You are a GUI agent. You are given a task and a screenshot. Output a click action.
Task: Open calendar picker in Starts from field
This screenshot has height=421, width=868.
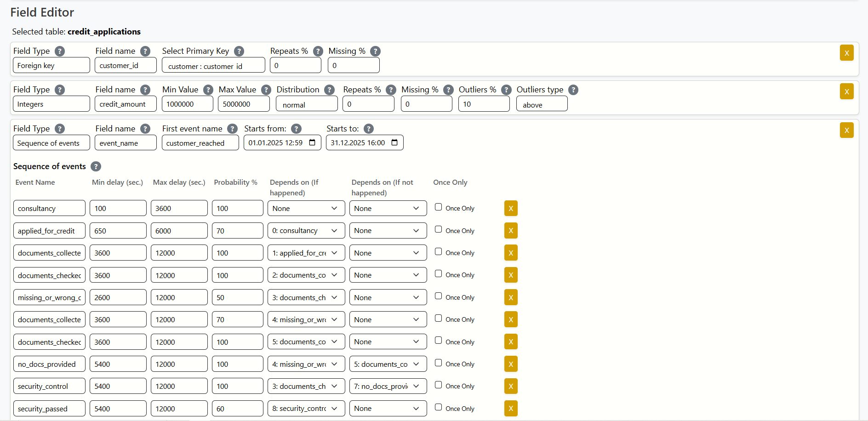click(x=312, y=142)
